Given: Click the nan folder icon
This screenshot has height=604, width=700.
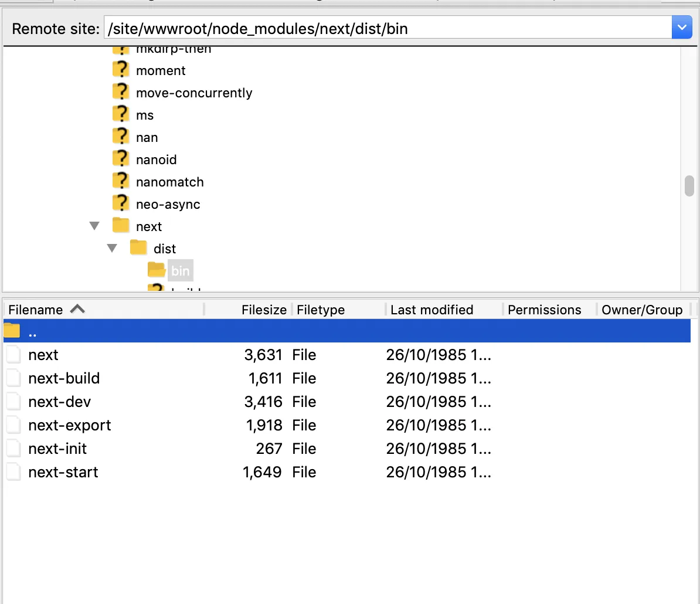Looking at the screenshot, I should coord(121,137).
